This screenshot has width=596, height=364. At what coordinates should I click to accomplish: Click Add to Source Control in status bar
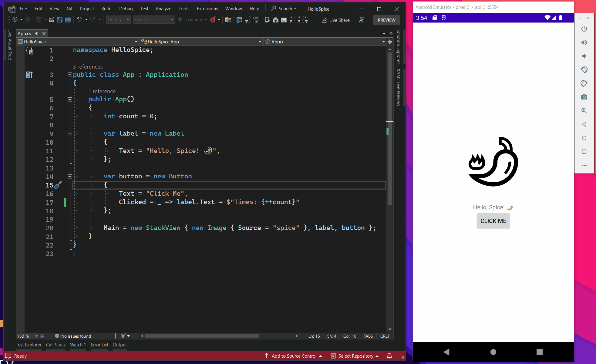[294, 356]
